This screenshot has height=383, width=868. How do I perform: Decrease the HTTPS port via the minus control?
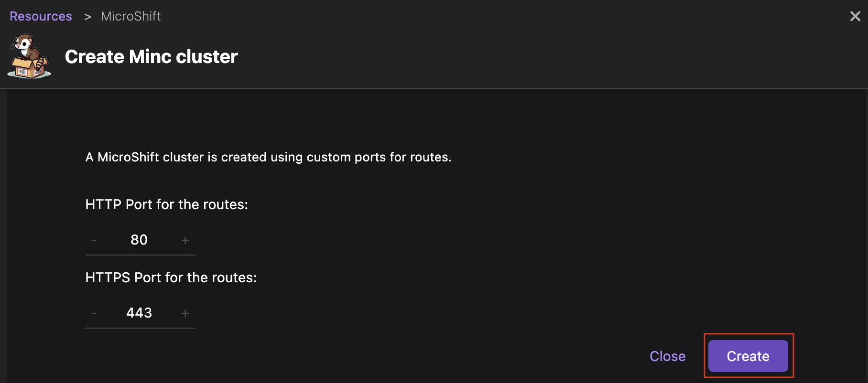click(x=94, y=313)
